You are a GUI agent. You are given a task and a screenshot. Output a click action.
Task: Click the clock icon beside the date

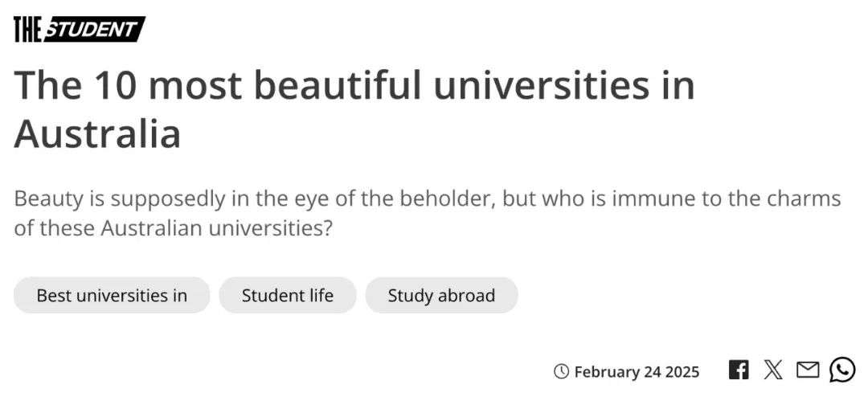pyautogui.click(x=561, y=371)
